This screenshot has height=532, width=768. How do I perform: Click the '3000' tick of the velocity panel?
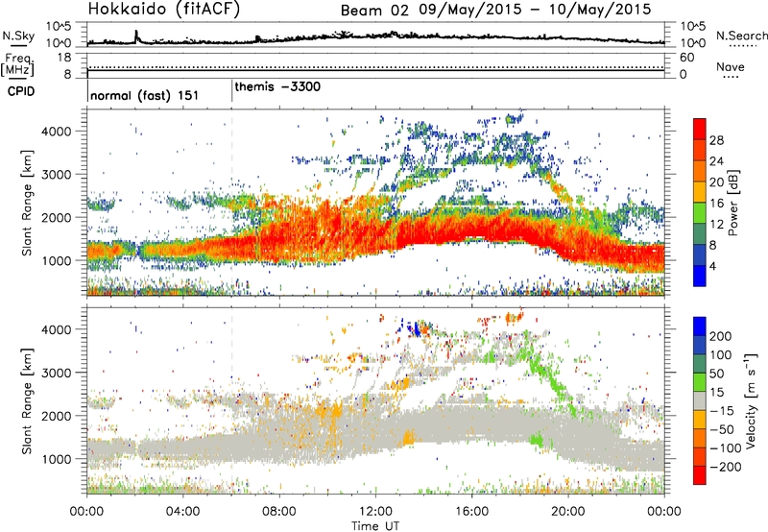coord(57,373)
